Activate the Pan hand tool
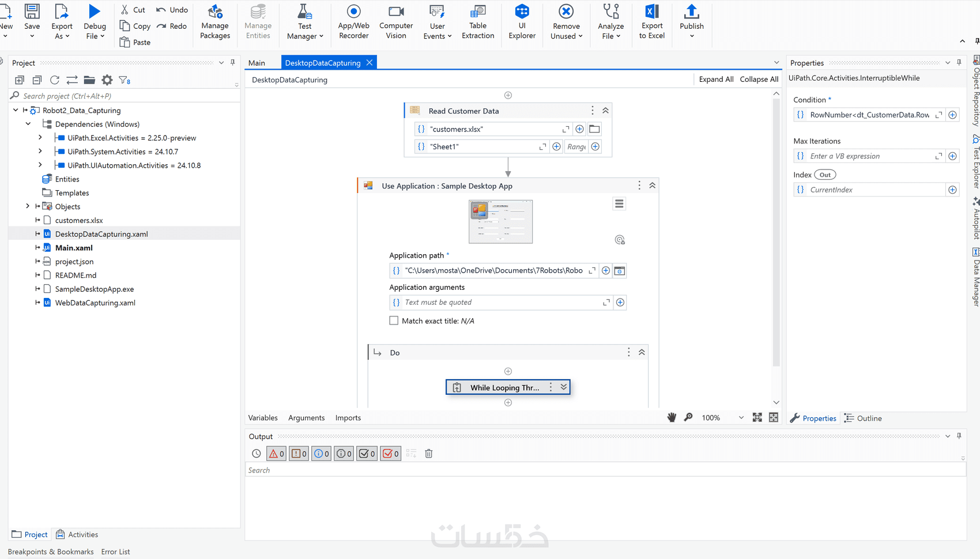 click(x=672, y=418)
